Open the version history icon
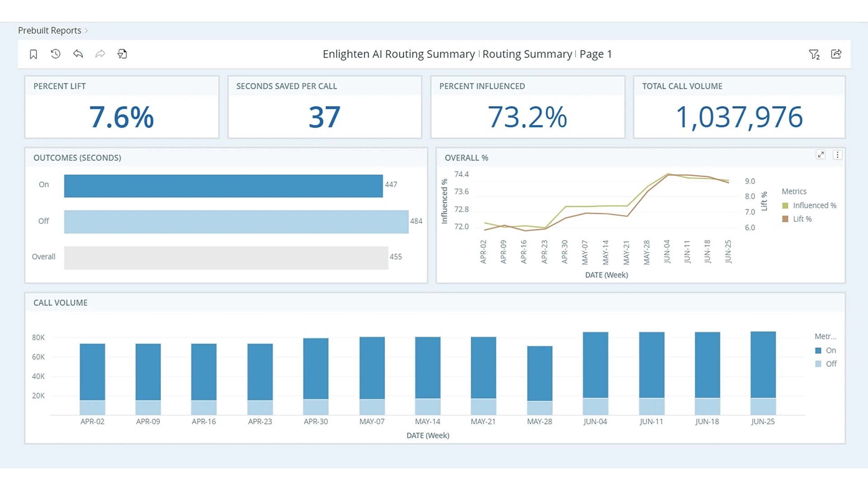The height and width of the screenshot is (488, 868). point(55,54)
